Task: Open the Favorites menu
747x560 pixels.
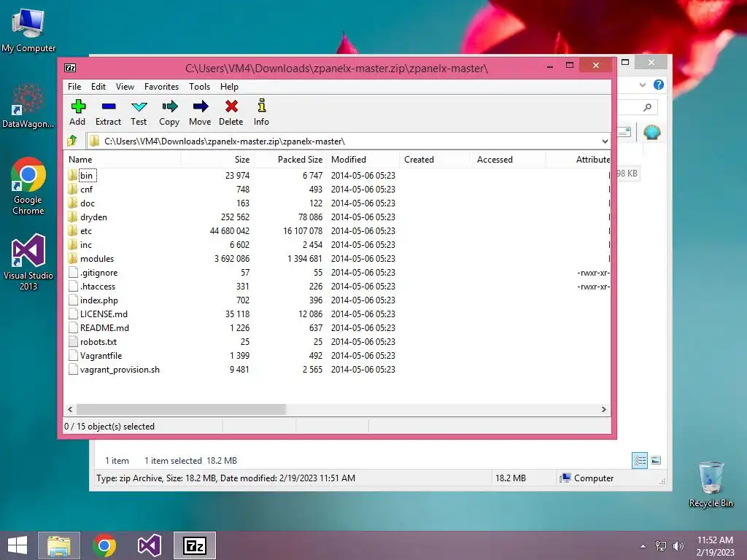Action: click(161, 87)
